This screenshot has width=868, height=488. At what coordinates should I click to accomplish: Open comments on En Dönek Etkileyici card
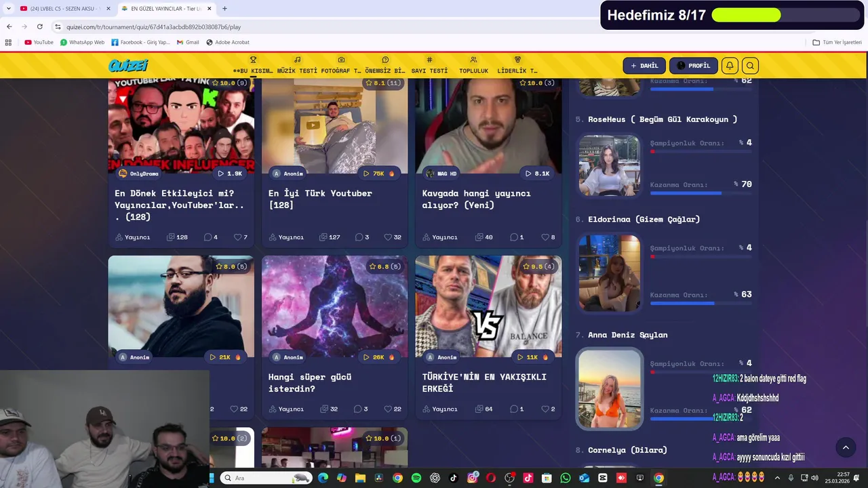(211, 237)
